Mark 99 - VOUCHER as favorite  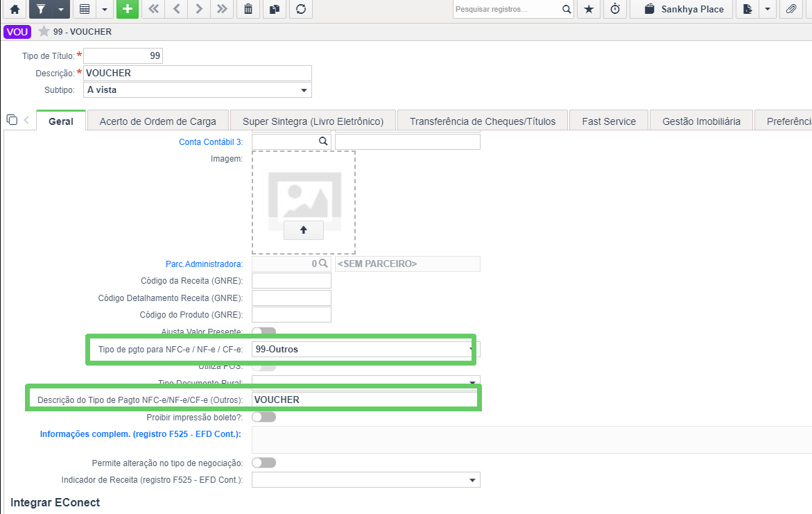click(x=44, y=31)
